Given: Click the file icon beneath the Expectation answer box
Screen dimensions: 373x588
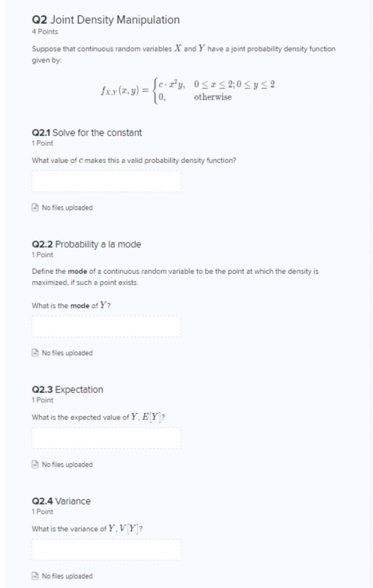Looking at the screenshot, I should [35, 464].
